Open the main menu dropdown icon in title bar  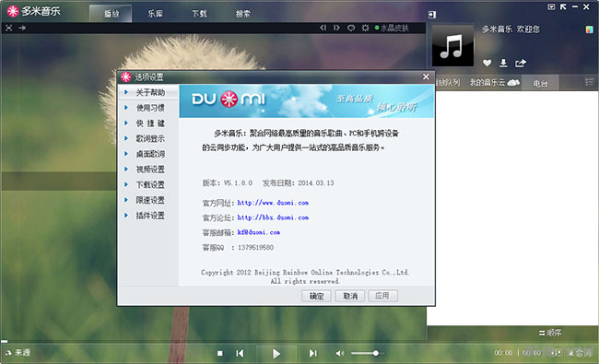pos(551,6)
